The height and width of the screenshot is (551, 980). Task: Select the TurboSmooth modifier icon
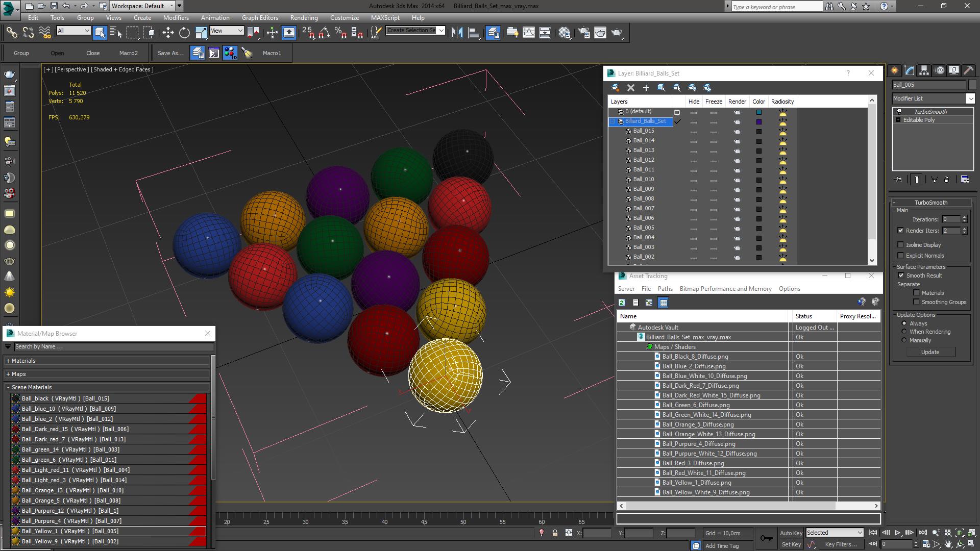click(898, 111)
